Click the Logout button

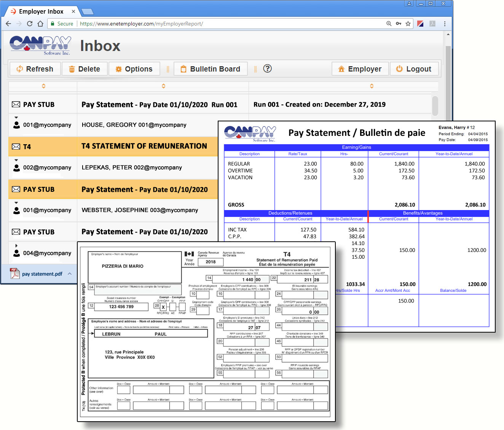click(x=414, y=69)
